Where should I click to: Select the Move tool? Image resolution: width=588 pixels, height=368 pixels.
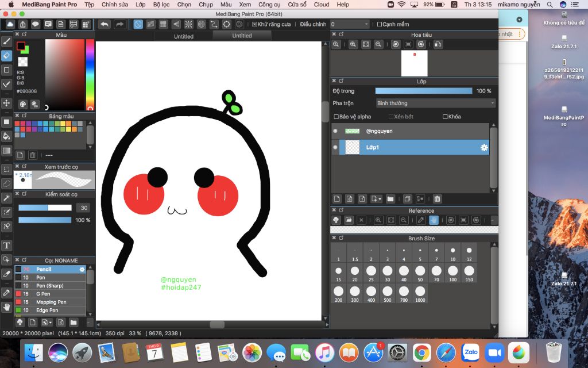tap(6, 103)
